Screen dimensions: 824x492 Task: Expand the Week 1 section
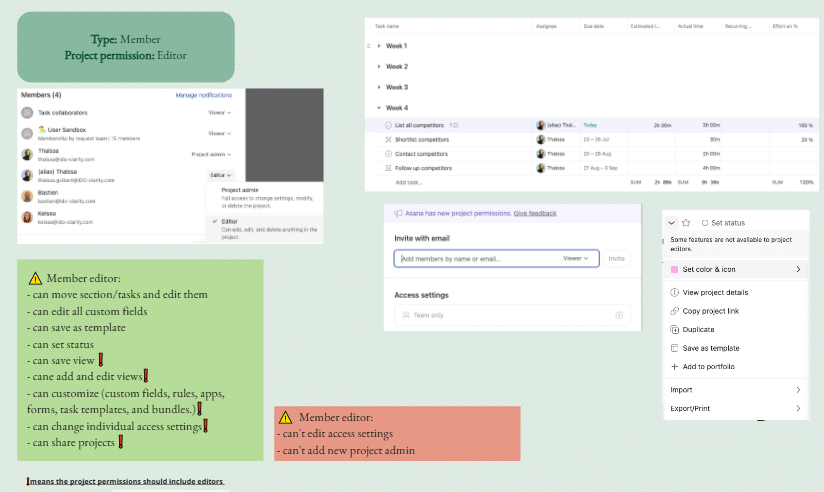click(x=379, y=46)
